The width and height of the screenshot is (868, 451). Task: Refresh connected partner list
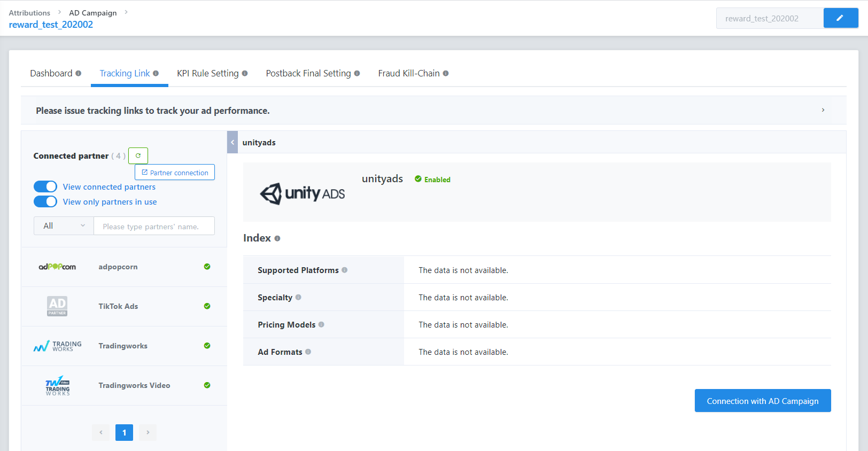[x=138, y=155]
